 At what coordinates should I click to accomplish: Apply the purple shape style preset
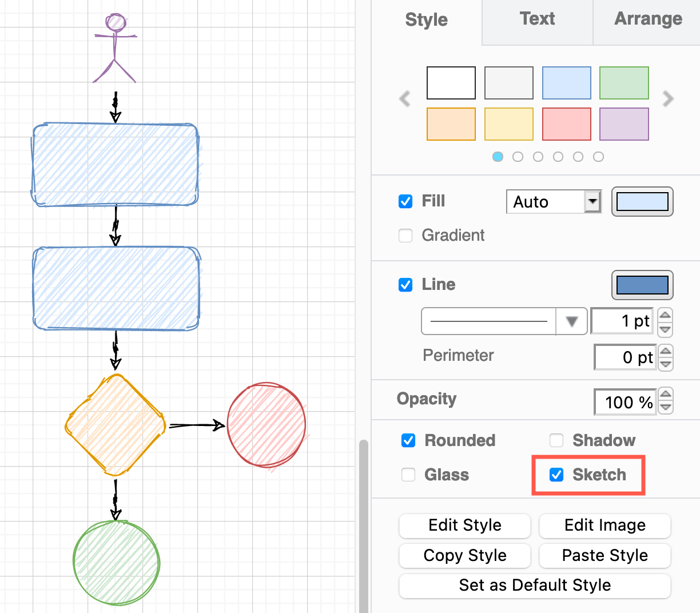pyautogui.click(x=623, y=124)
